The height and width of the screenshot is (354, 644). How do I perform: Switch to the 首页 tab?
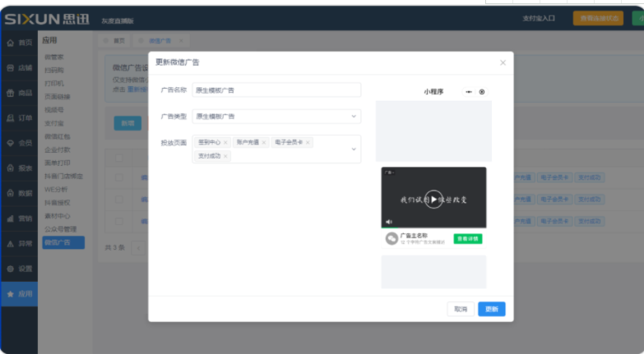coord(115,40)
